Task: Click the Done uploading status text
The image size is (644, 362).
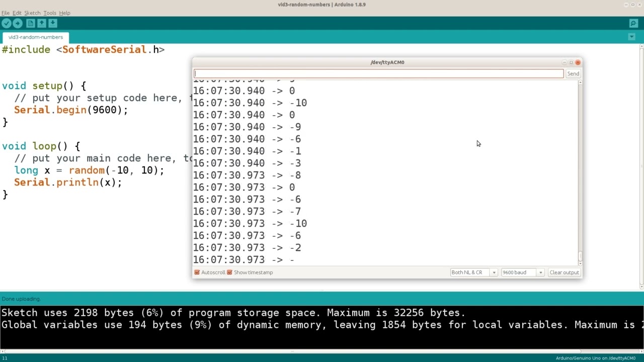Action: (x=22, y=299)
